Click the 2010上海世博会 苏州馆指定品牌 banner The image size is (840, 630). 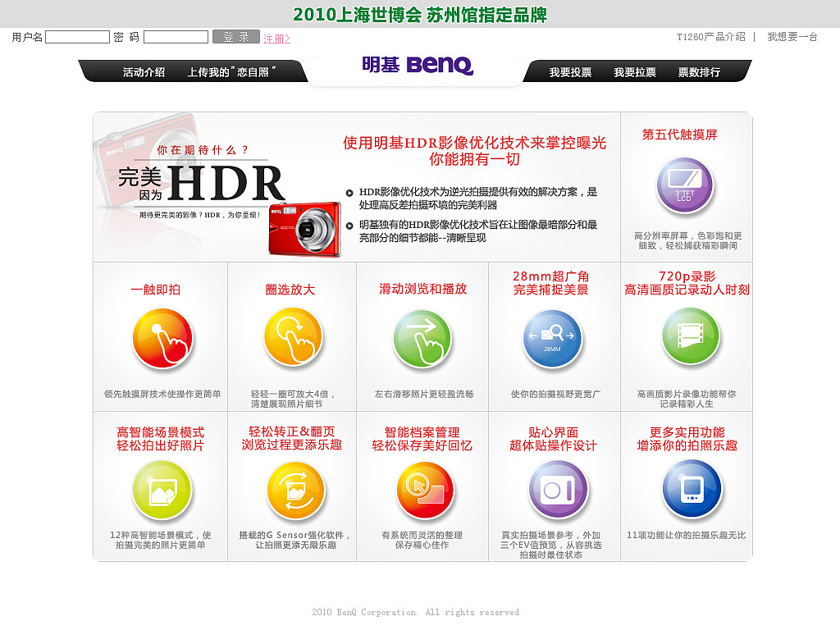[x=420, y=15]
